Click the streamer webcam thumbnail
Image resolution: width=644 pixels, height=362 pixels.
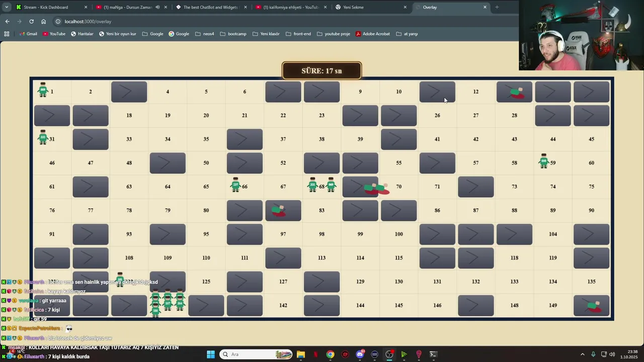(581, 35)
